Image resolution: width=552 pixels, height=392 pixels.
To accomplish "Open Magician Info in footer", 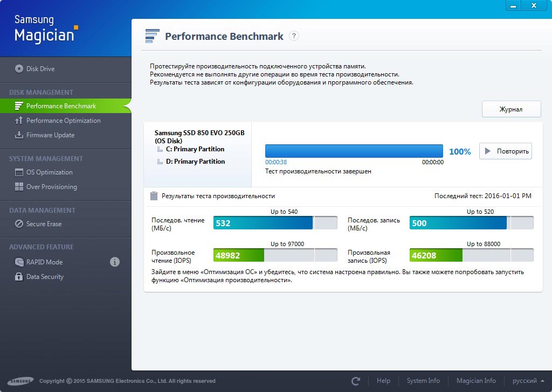I will coord(476,381).
